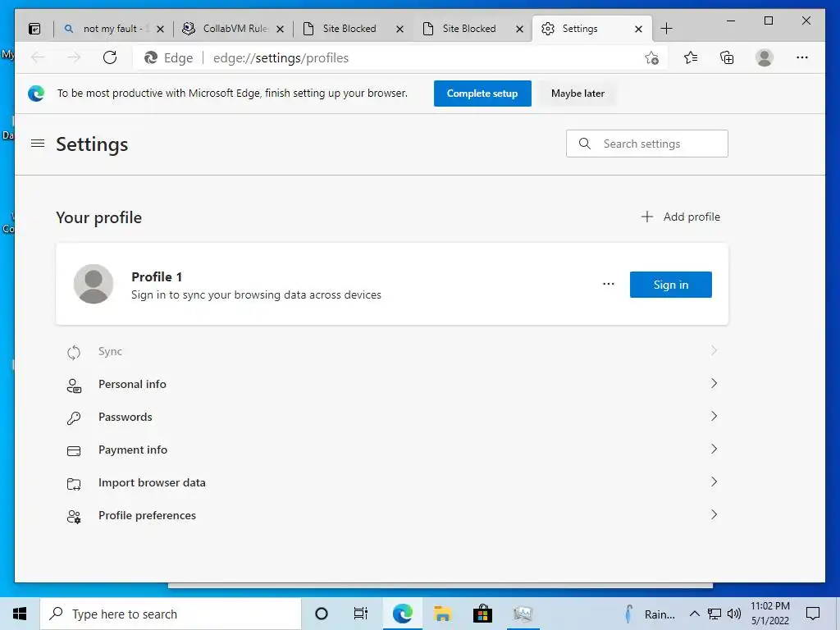The image size is (840, 630).
Task: Open Task View on taskbar
Action: [x=361, y=614]
